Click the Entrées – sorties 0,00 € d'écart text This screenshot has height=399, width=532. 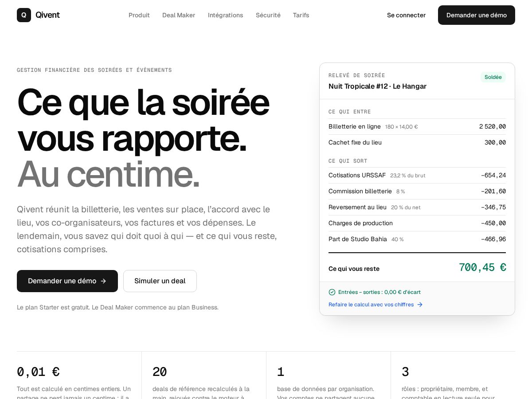point(379,292)
